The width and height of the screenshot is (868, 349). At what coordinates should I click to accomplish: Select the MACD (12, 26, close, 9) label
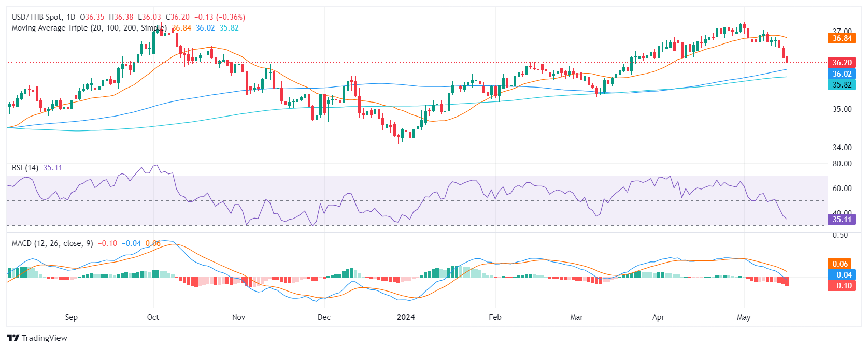[x=52, y=243]
